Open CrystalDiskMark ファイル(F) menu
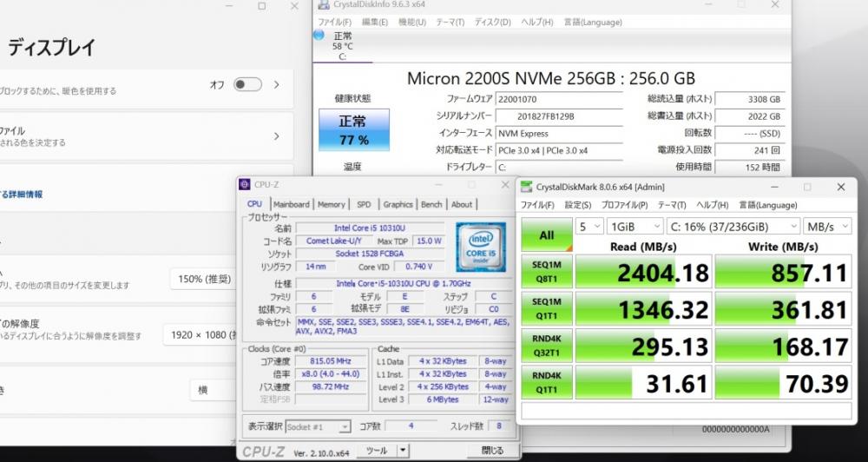Image resolution: width=868 pixels, height=462 pixels. [x=537, y=205]
